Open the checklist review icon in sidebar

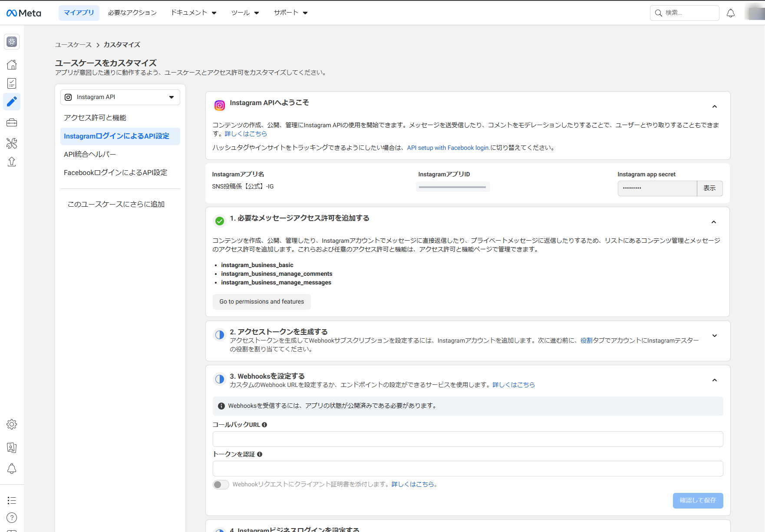point(12,83)
